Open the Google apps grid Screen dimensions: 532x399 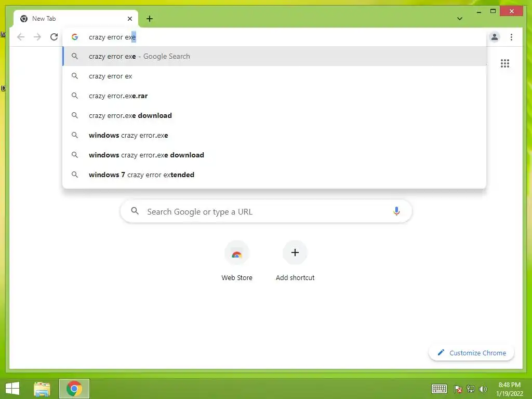coord(505,63)
